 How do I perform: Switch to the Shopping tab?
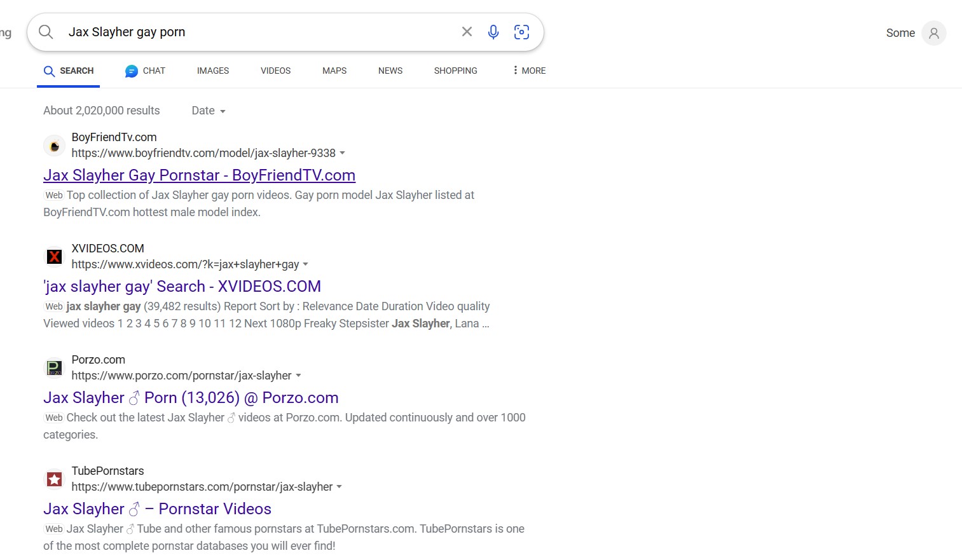[455, 71]
